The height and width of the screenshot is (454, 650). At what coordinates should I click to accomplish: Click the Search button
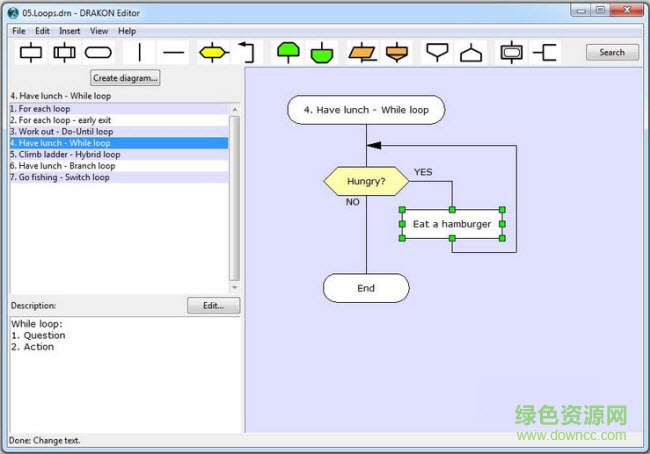612,53
